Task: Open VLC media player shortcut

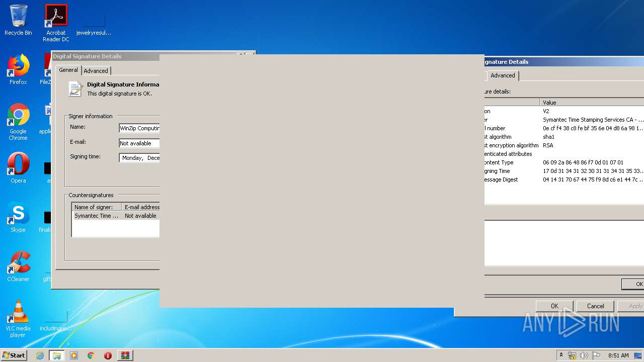Action: point(18,319)
